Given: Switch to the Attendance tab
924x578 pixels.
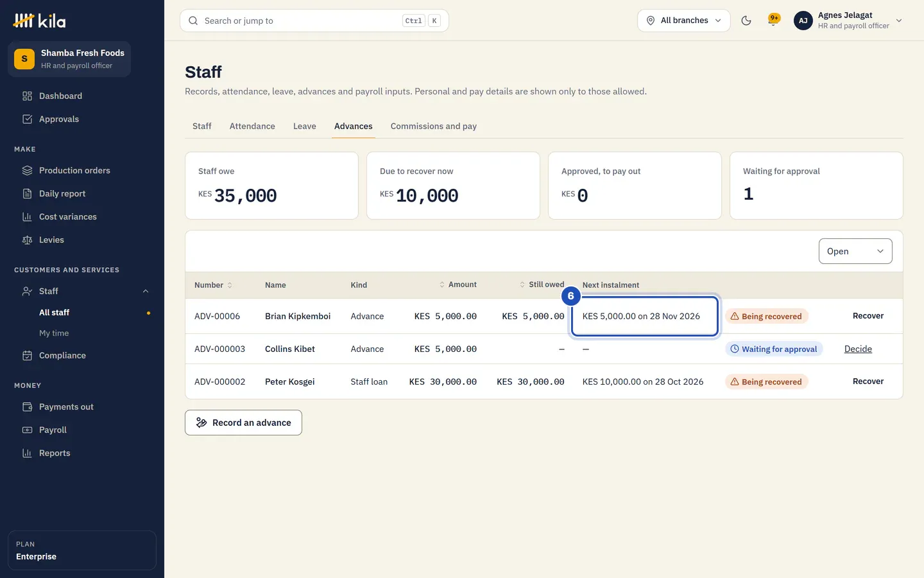Looking at the screenshot, I should [252, 126].
